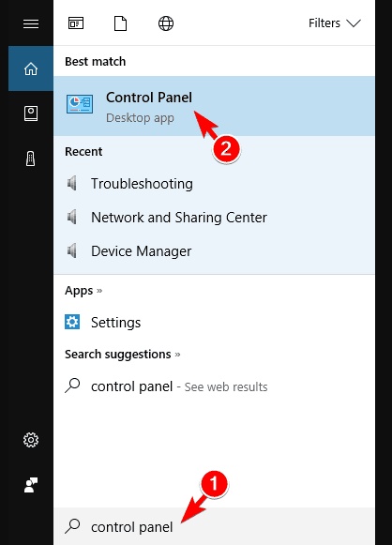Open the hamburger menu in the sidebar

(31, 23)
